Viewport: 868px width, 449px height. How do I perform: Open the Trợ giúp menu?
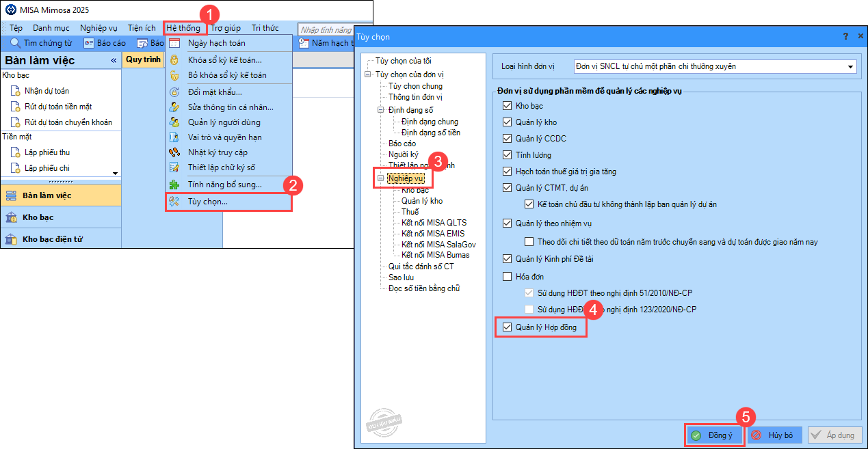tap(226, 28)
